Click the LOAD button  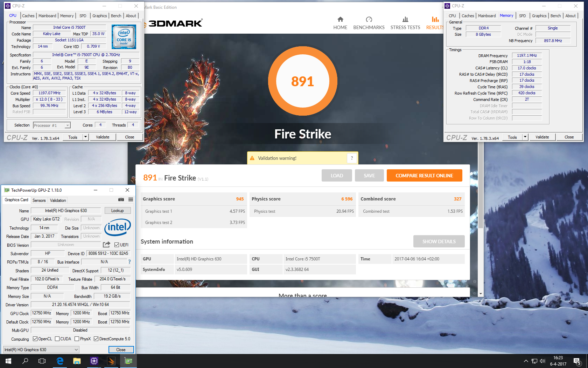click(x=337, y=176)
